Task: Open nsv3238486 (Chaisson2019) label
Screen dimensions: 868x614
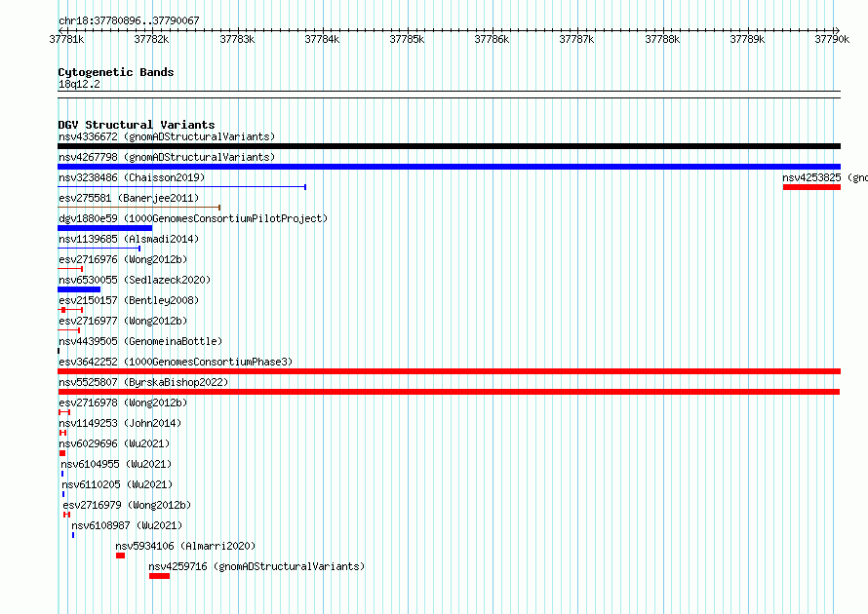Action: click(x=132, y=177)
